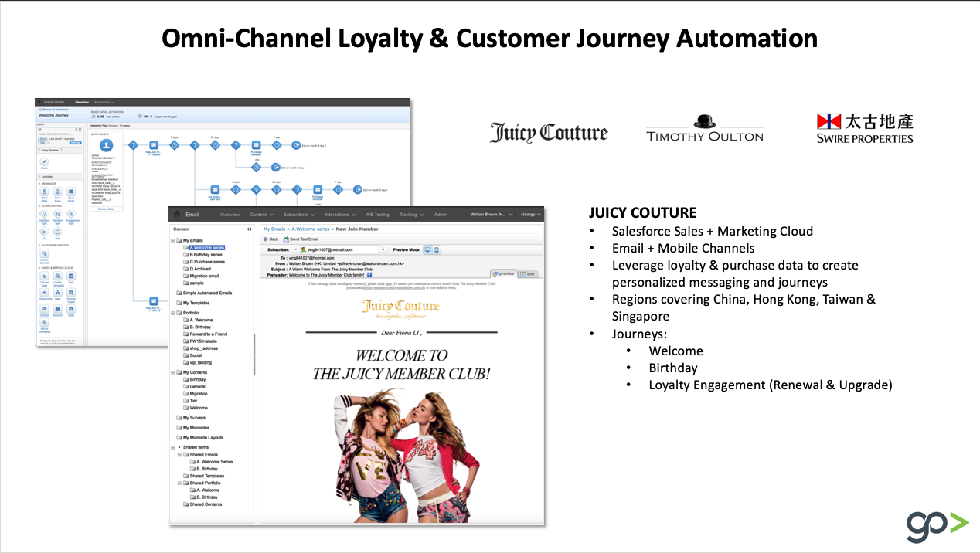This screenshot has height=553, width=980.
Task: Open Walton Brown account dropdown
Action: point(492,215)
